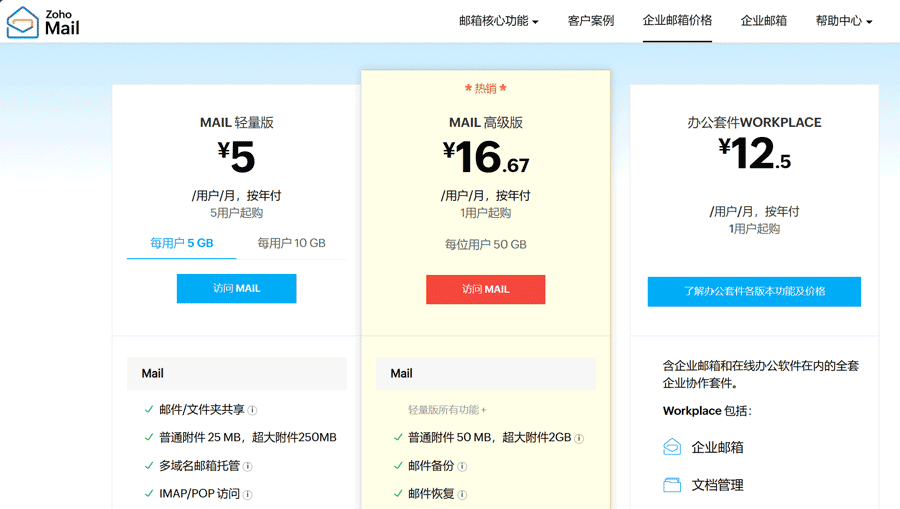
Task: Click the 办公套件WORKPLACE plan title
Action: click(754, 122)
